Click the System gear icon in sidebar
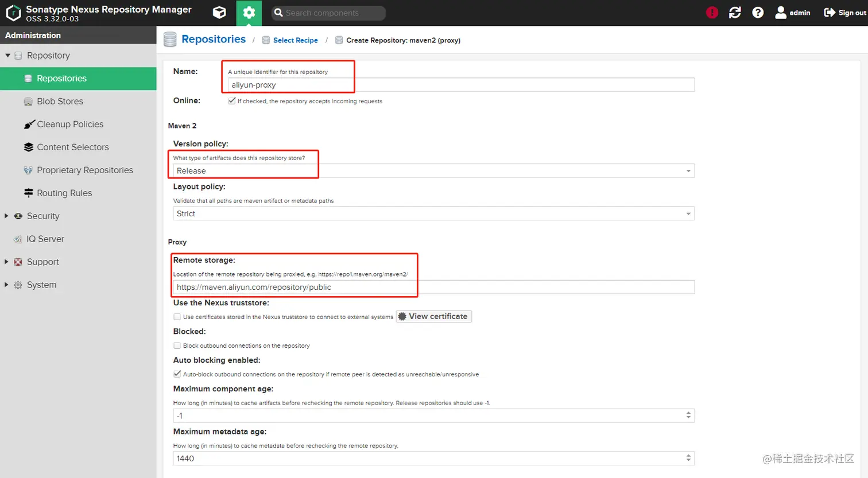 18,285
